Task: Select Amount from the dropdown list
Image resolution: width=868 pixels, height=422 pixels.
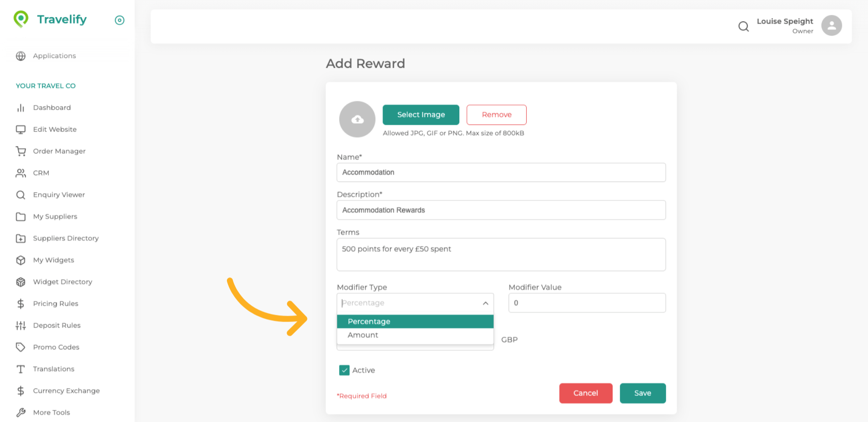Action: 363,335
